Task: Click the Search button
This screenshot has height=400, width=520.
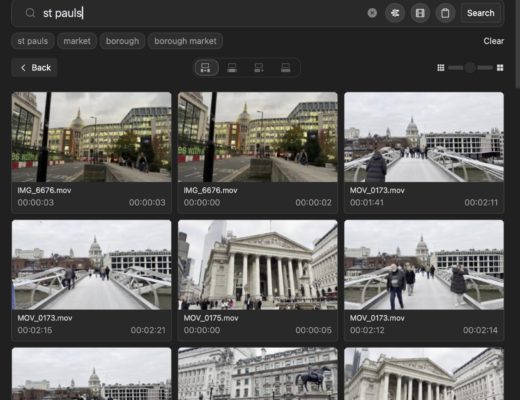Action: pyautogui.click(x=480, y=13)
